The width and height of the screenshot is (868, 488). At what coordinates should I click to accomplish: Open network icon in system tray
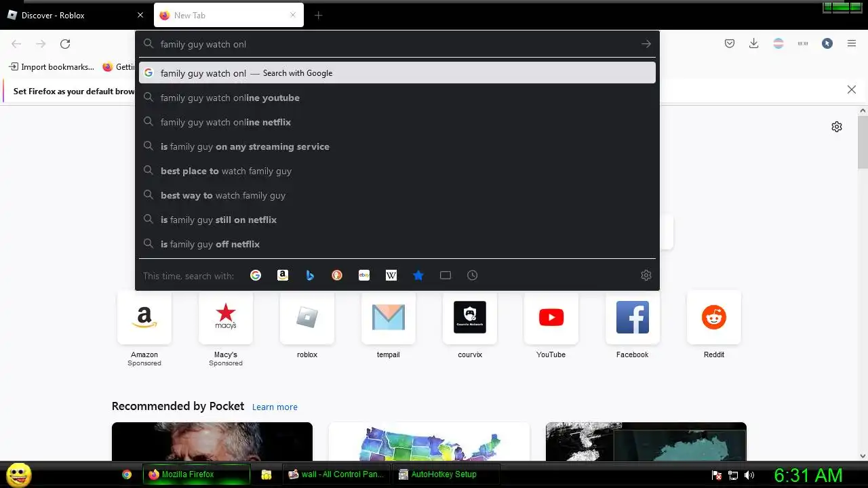click(733, 475)
